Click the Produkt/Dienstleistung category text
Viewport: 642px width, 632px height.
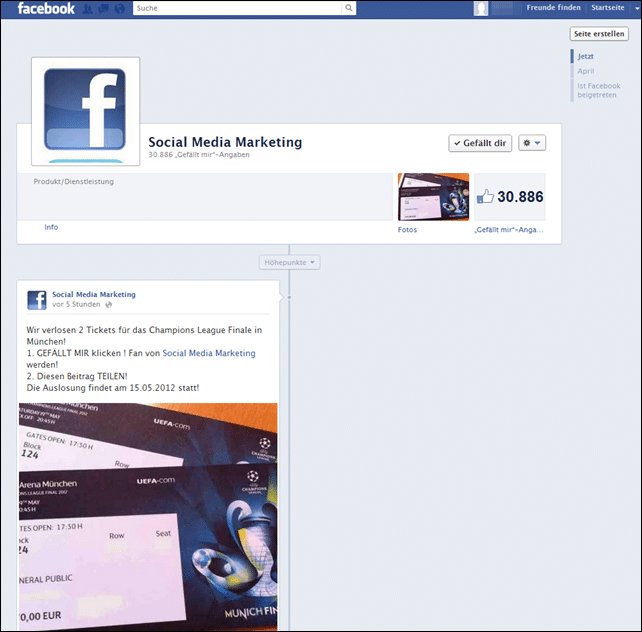(74, 181)
